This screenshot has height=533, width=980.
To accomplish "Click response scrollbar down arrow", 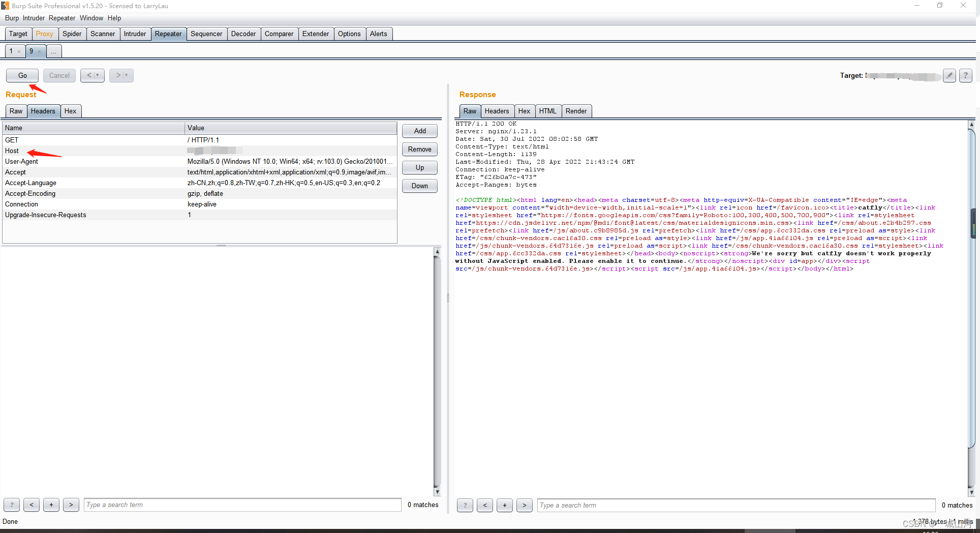I will tap(971, 492).
